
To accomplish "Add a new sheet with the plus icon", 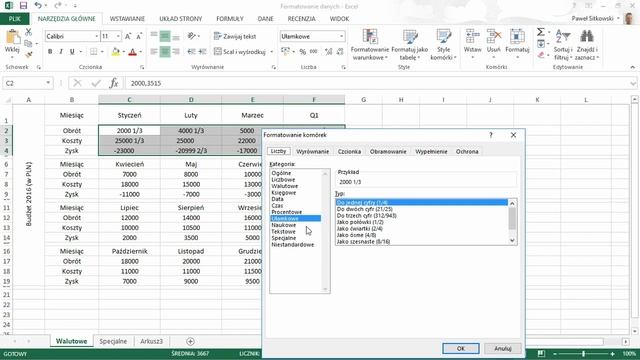I will point(190,341).
